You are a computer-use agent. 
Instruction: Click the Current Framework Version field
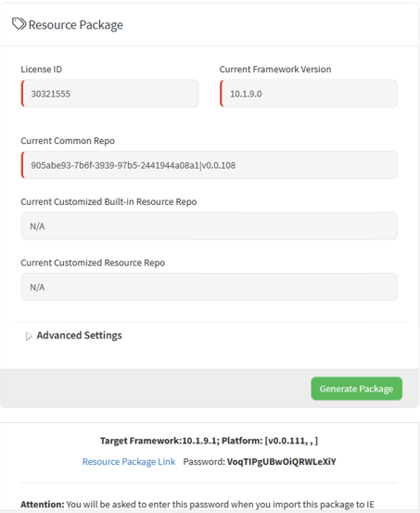[x=309, y=94]
